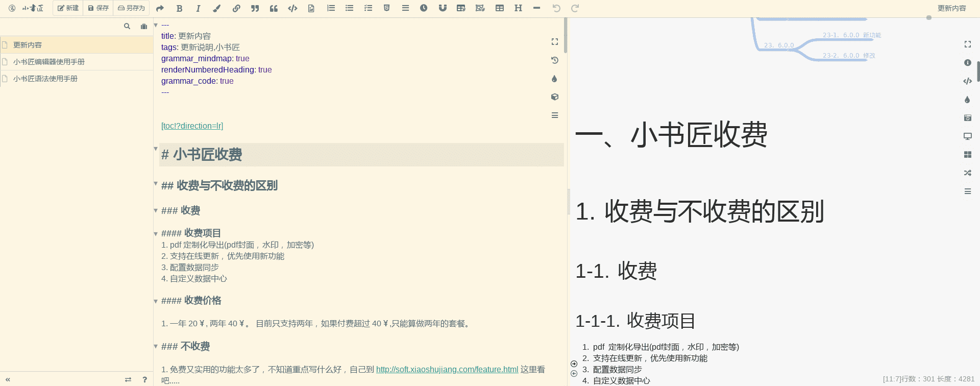Collapse the front-matter fold triangle at top
The height and width of the screenshot is (386, 980).
pos(156,25)
